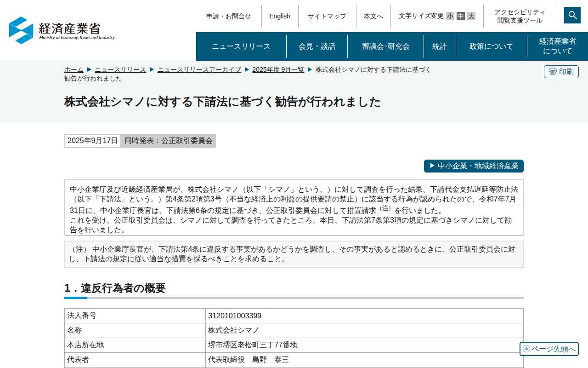The height and width of the screenshot is (368, 588).
Task: Click the superscript （注） footnote marker
Action: [x=385, y=208]
